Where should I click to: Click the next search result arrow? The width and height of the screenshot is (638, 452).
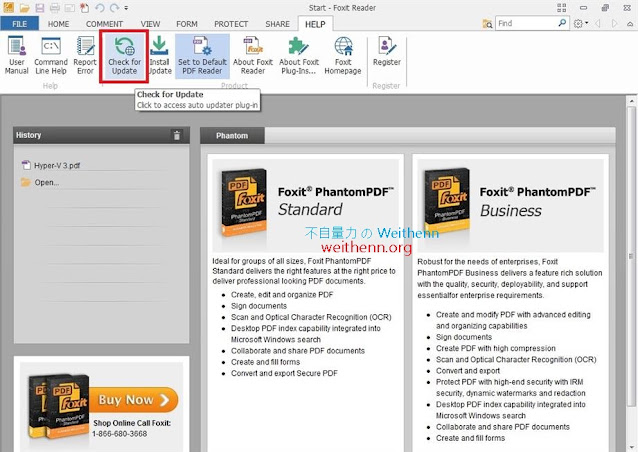coord(614,24)
